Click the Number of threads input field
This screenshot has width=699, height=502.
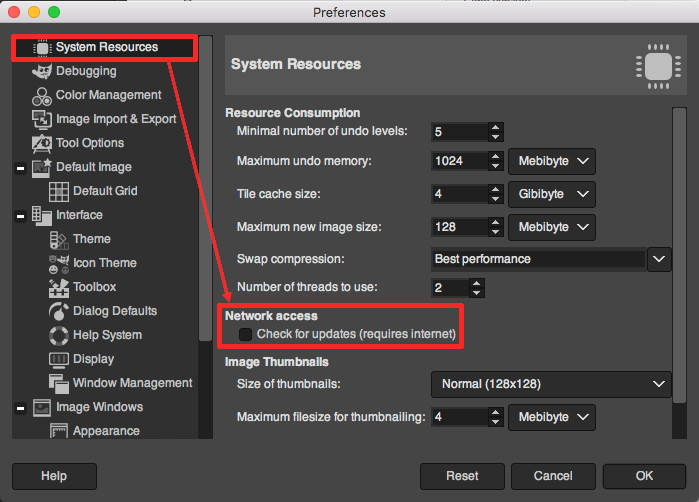coord(450,288)
